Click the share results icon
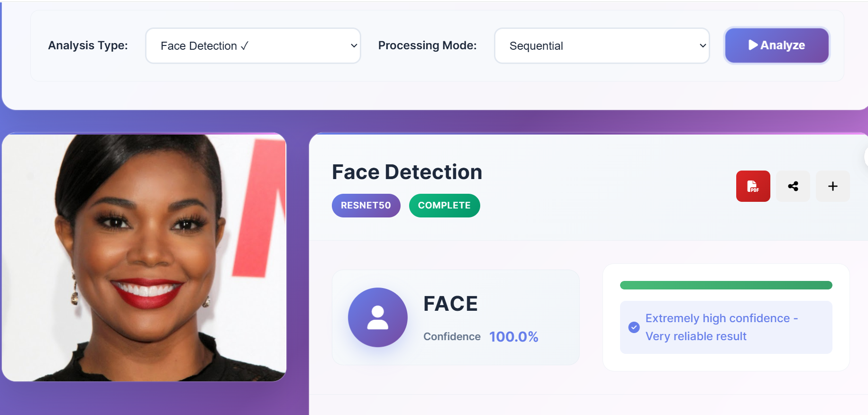 [793, 186]
